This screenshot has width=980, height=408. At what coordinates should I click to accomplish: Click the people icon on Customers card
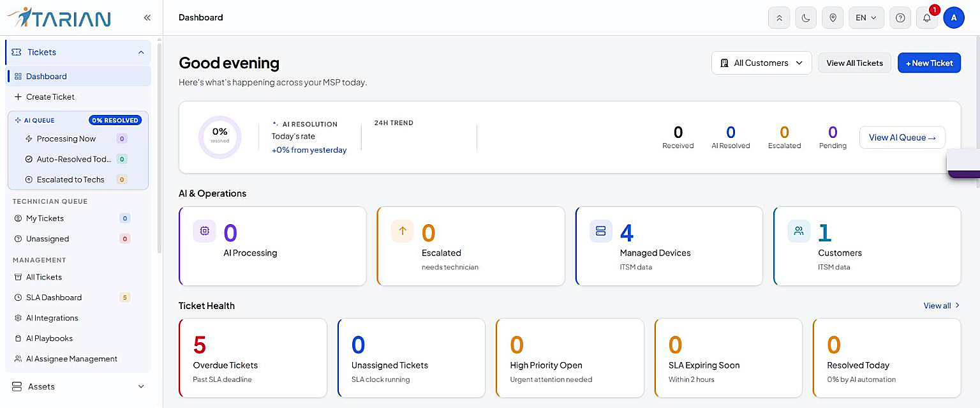point(799,231)
